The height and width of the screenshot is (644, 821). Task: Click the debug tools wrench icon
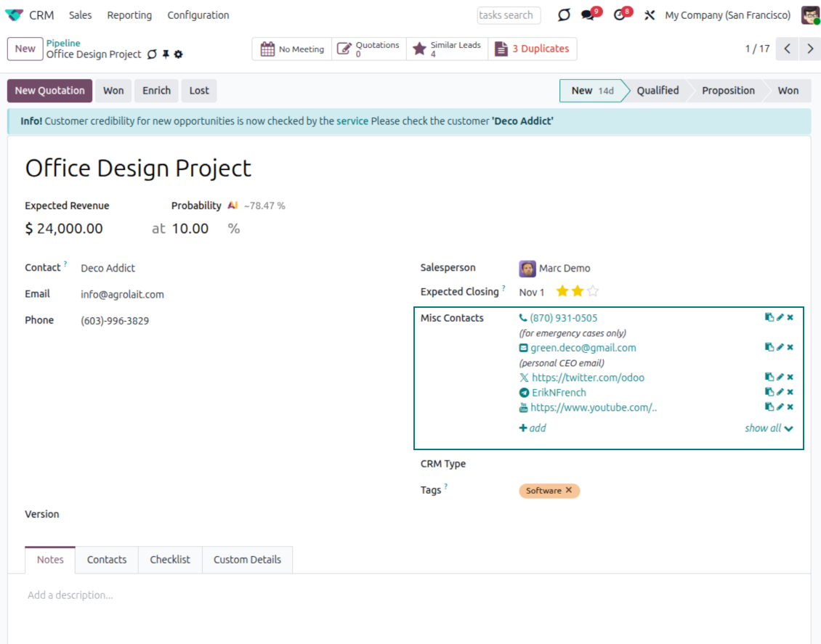coord(650,15)
